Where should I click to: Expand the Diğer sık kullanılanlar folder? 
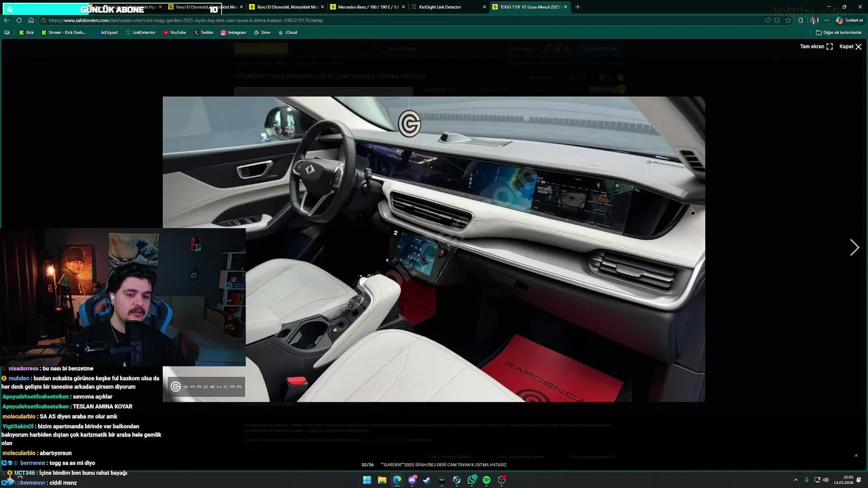[839, 33]
